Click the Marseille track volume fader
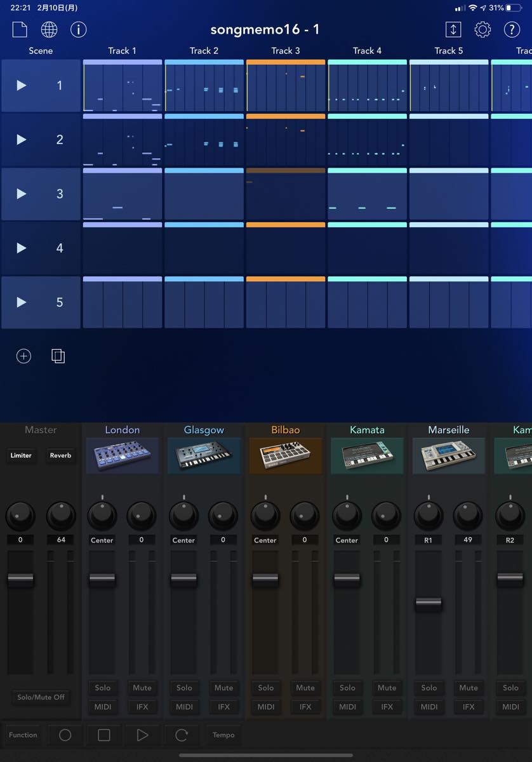The image size is (532, 762). (x=429, y=604)
